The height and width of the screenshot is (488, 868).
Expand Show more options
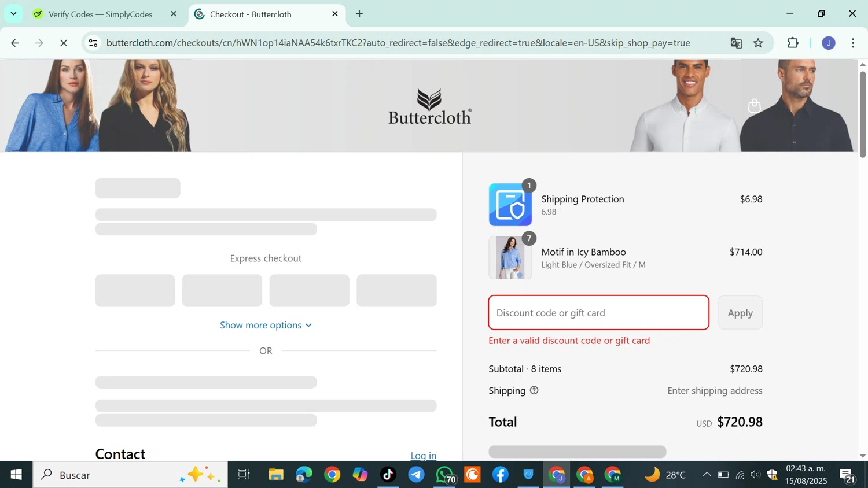coord(266,325)
